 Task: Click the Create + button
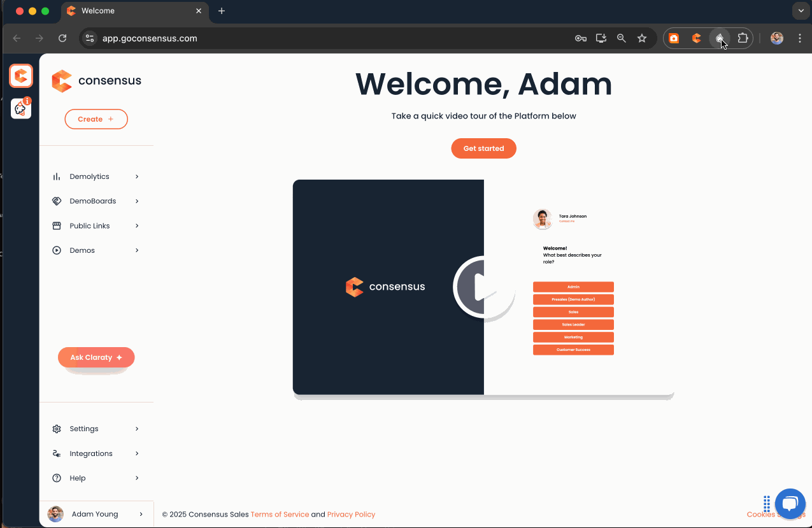click(x=96, y=119)
